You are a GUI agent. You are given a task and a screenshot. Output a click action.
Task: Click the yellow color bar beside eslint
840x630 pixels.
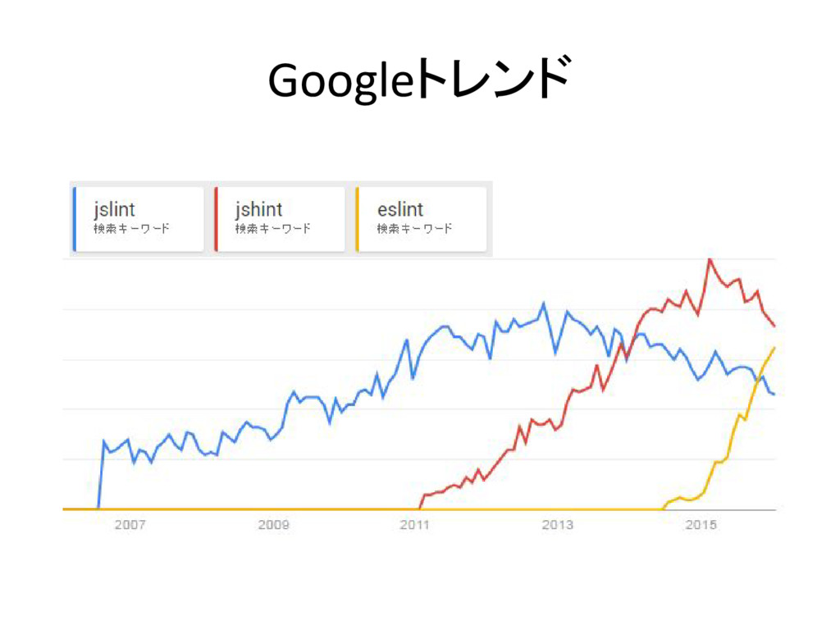pyautogui.click(x=358, y=219)
